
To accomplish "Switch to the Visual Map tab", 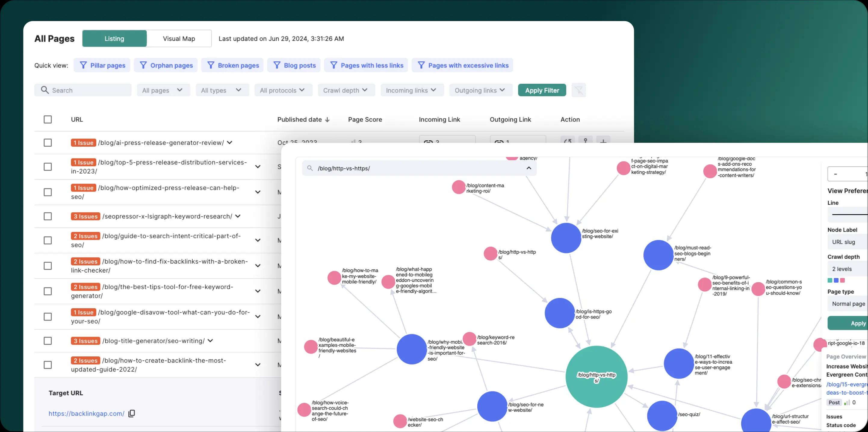I will pos(179,39).
